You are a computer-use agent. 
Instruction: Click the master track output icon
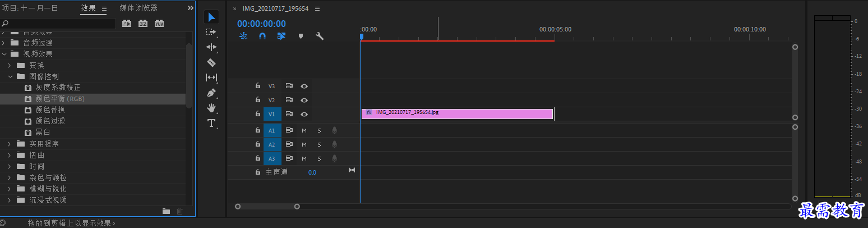tap(352, 170)
